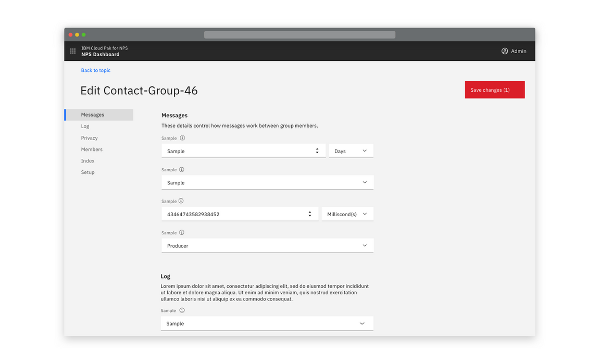Open the Milliscond(s) unit dropdown
This screenshot has width=600, height=364.
pyautogui.click(x=347, y=214)
